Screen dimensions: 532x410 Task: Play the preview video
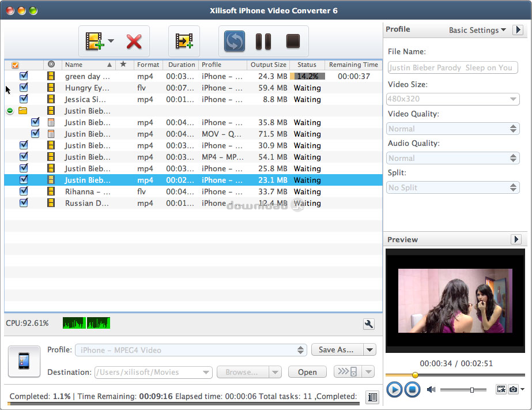pyautogui.click(x=394, y=389)
